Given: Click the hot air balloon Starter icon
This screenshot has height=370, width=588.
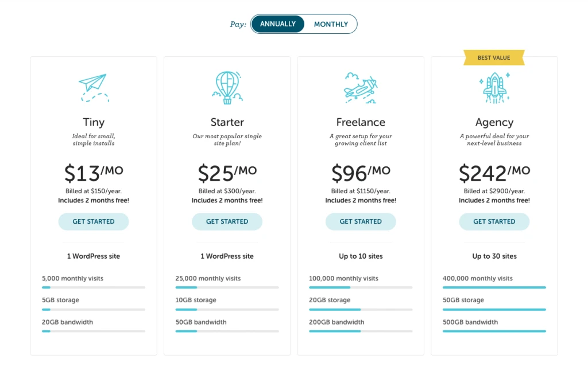Looking at the screenshot, I should click(x=227, y=87).
